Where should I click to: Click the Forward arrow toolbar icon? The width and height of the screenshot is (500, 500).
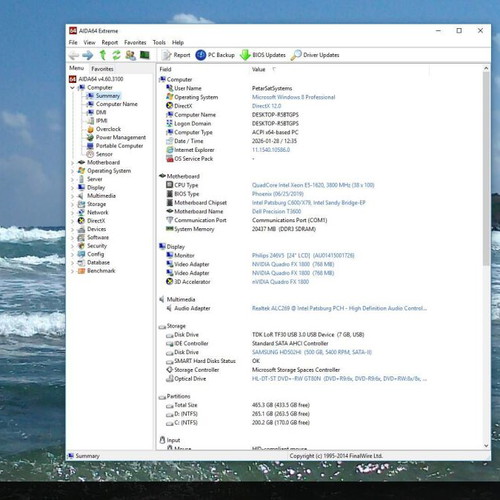[88, 55]
